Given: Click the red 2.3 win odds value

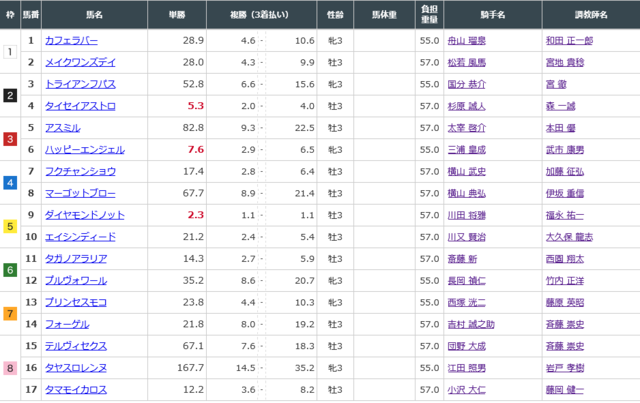Looking at the screenshot, I should point(195,214).
